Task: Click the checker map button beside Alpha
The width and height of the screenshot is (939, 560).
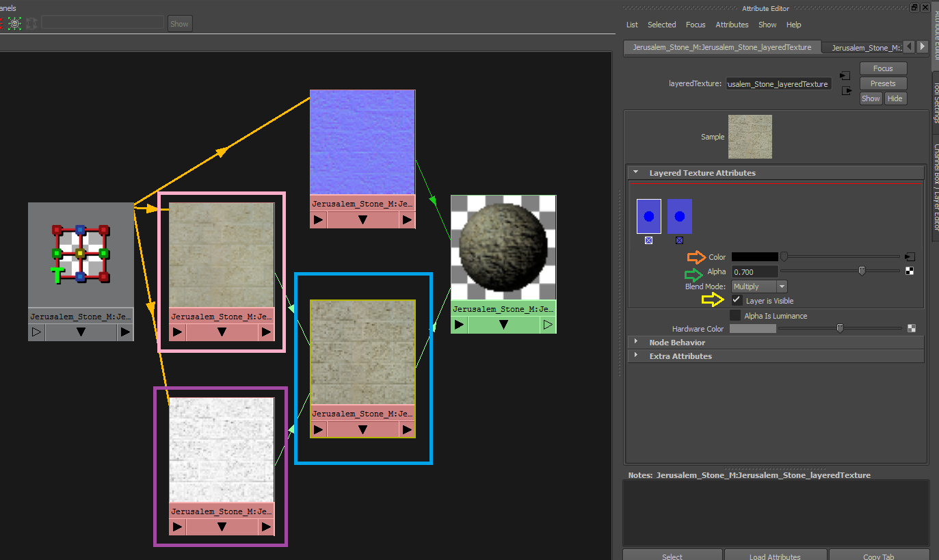Action: click(x=910, y=271)
